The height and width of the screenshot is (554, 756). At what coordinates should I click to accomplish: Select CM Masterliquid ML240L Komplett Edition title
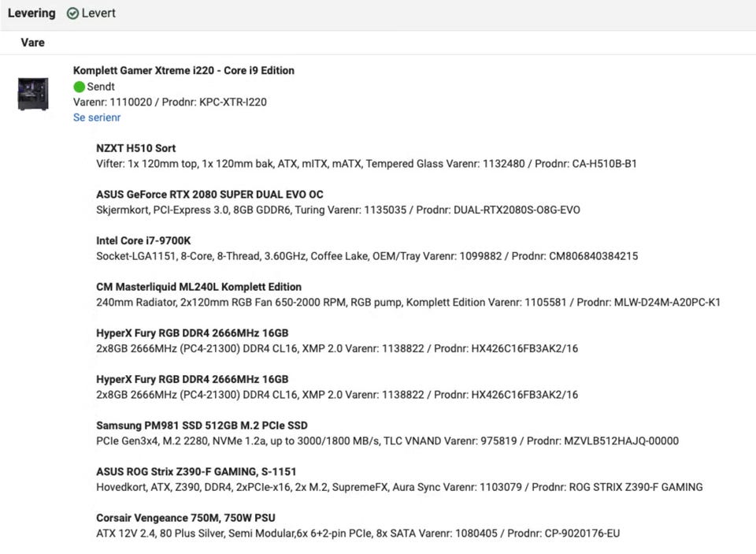click(x=198, y=287)
